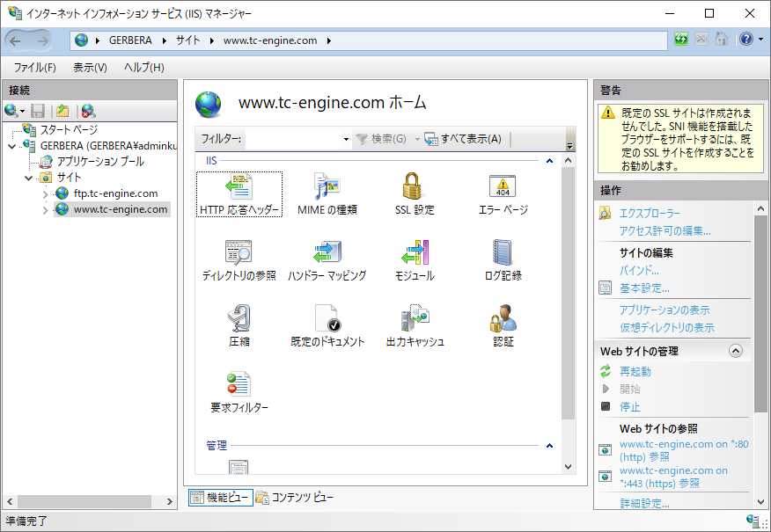This screenshot has width=771, height=532.
Task: Open エラー ページ feature
Action: (x=503, y=194)
